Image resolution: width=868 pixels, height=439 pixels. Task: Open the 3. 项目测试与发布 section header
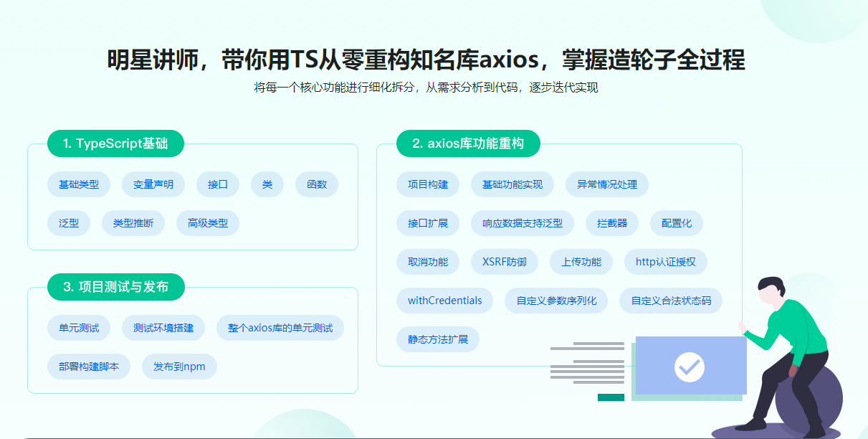point(115,287)
